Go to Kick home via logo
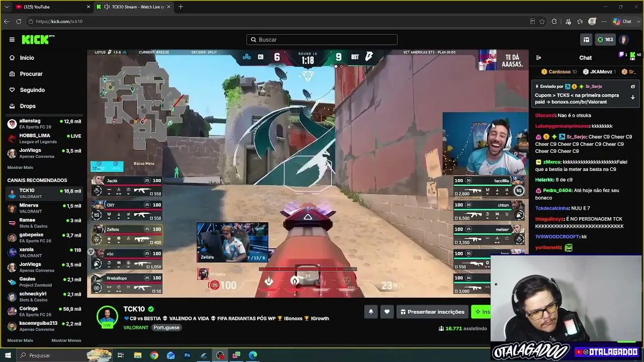644x362 pixels. 38,40
